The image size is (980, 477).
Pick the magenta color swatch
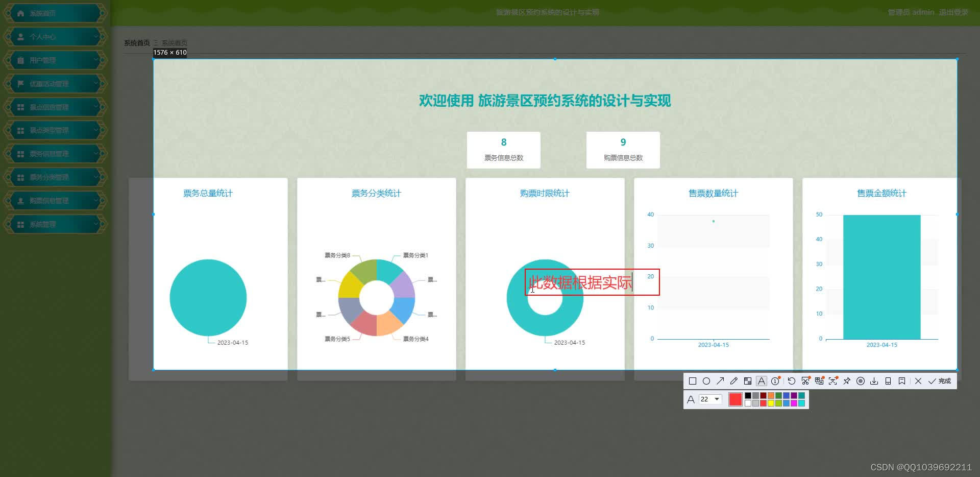pyautogui.click(x=794, y=403)
